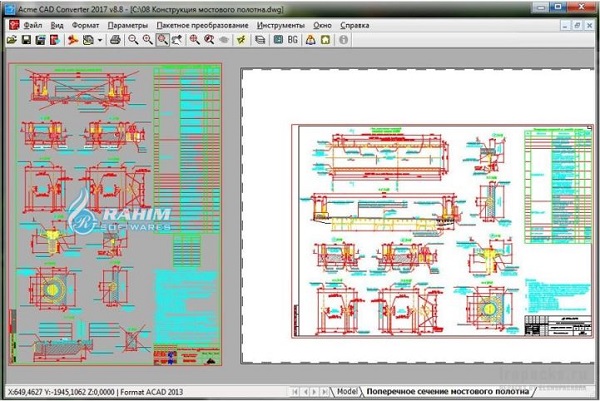The image size is (600, 401).
Task: Click the Zoom In magnifier icon
Action: pos(131,40)
